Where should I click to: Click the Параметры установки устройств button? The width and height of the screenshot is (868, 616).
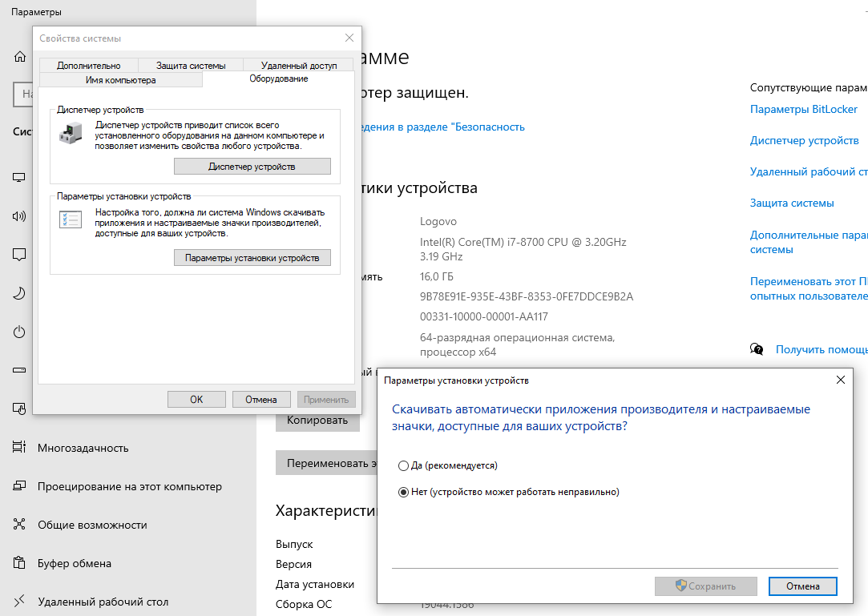252,258
